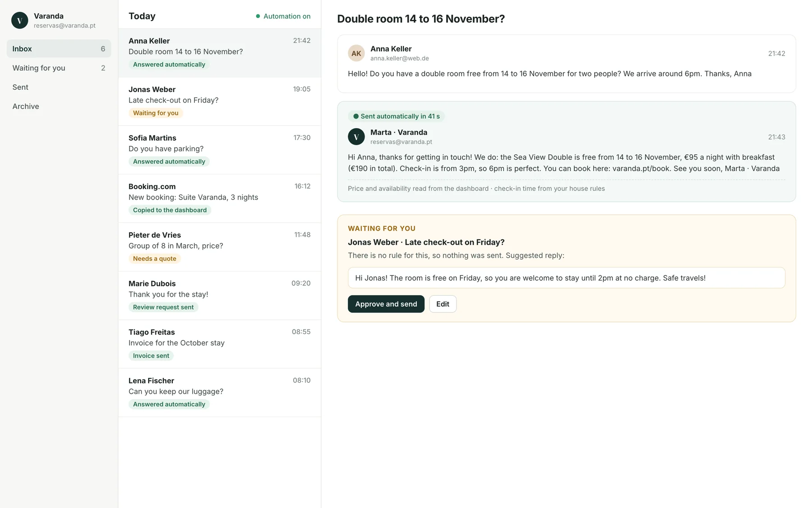Click the Today list heading
The width and height of the screenshot is (812, 508).
(142, 16)
